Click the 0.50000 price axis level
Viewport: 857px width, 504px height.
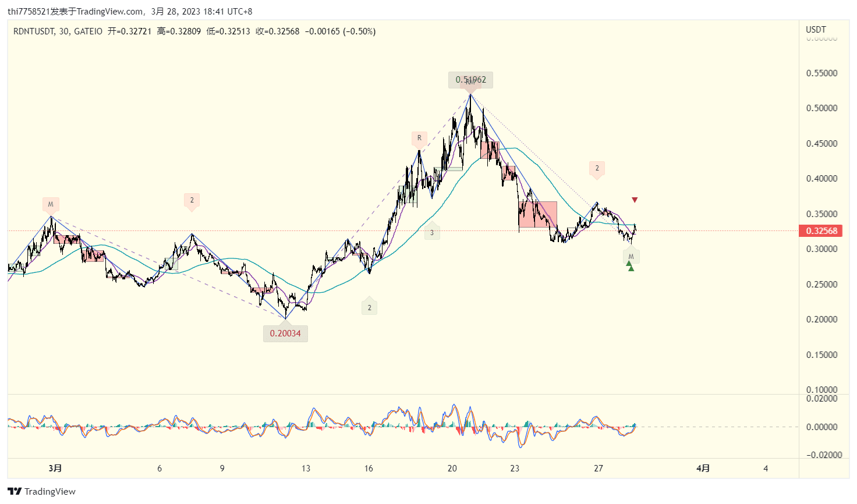pos(821,108)
